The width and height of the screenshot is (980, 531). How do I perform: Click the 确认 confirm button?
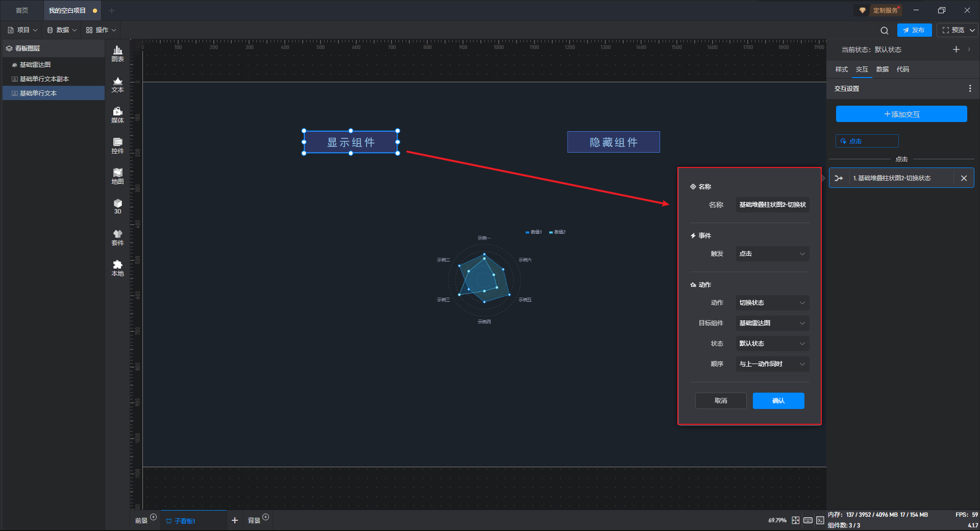[778, 401]
